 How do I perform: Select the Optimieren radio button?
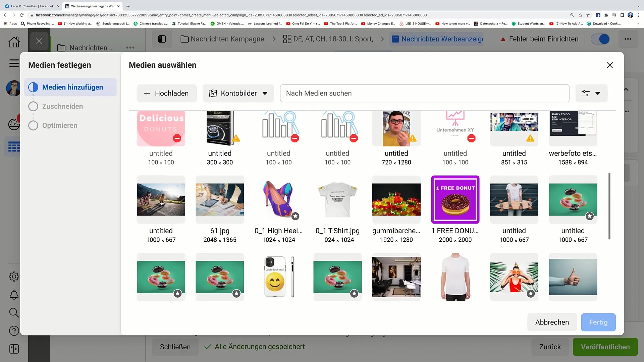pos(34,125)
